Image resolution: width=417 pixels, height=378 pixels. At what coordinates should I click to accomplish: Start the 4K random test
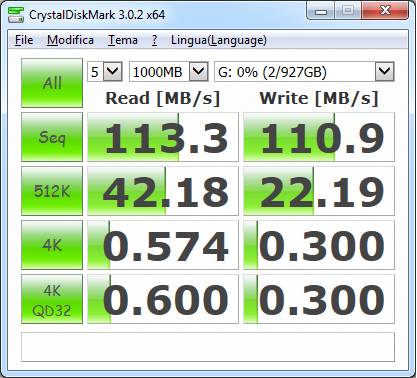(x=52, y=245)
